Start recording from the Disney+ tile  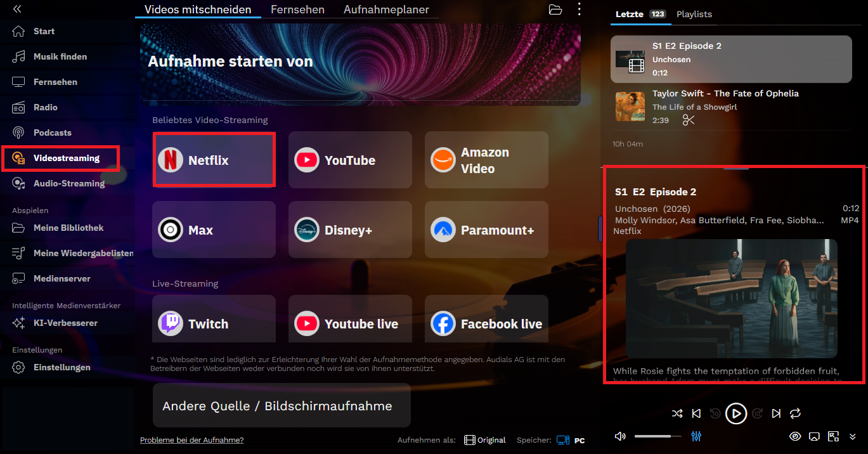click(x=350, y=230)
